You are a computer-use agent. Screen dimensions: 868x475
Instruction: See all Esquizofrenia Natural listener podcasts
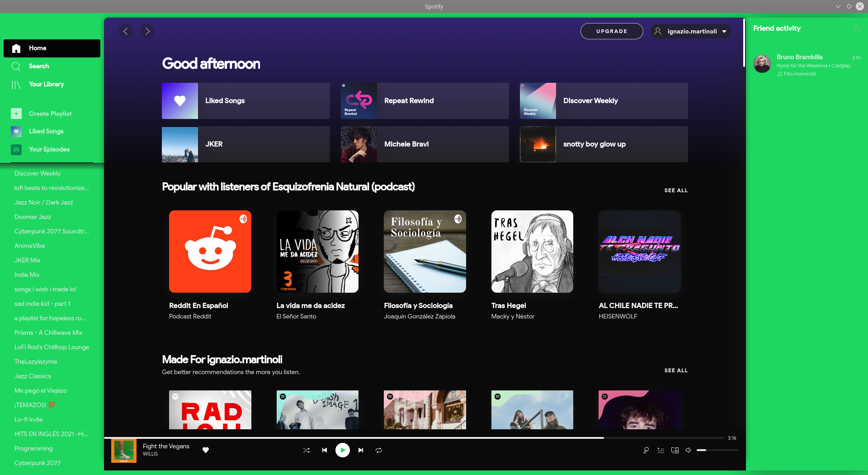tap(676, 190)
